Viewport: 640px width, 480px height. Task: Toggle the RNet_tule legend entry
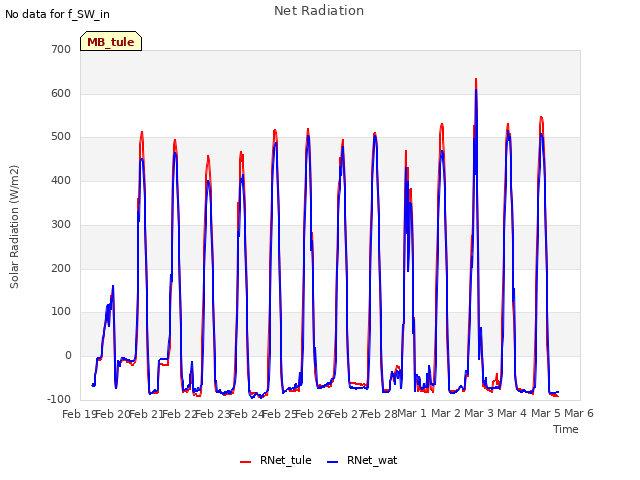[x=276, y=460]
